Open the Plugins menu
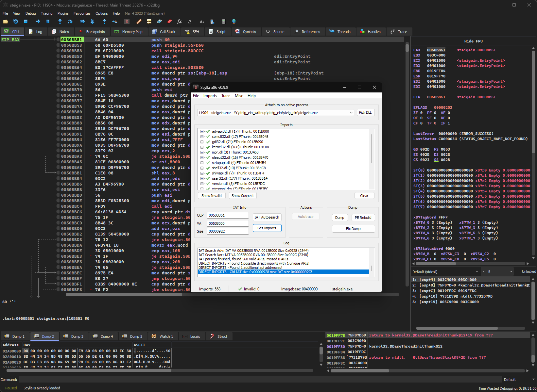 pyautogui.click(x=63, y=13)
